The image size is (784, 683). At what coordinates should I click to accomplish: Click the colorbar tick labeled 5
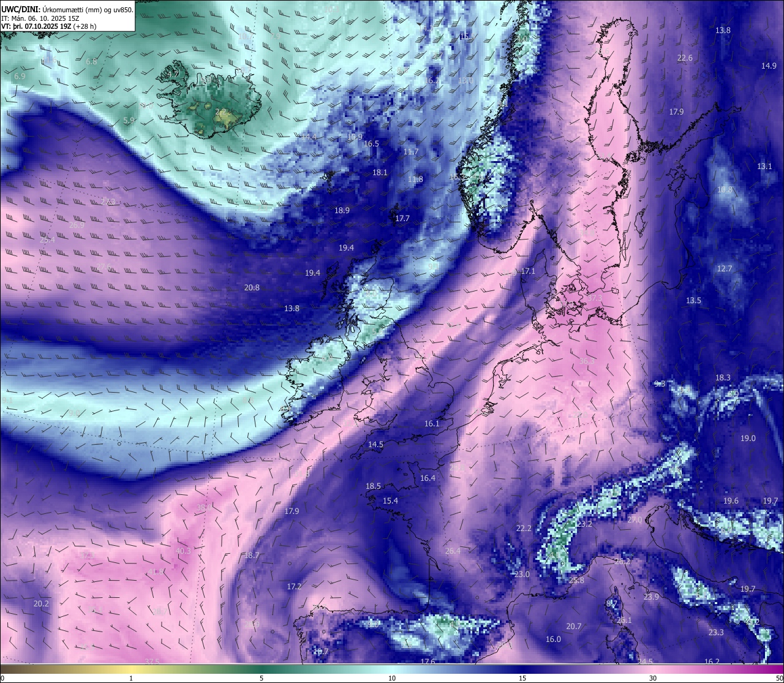(x=262, y=678)
